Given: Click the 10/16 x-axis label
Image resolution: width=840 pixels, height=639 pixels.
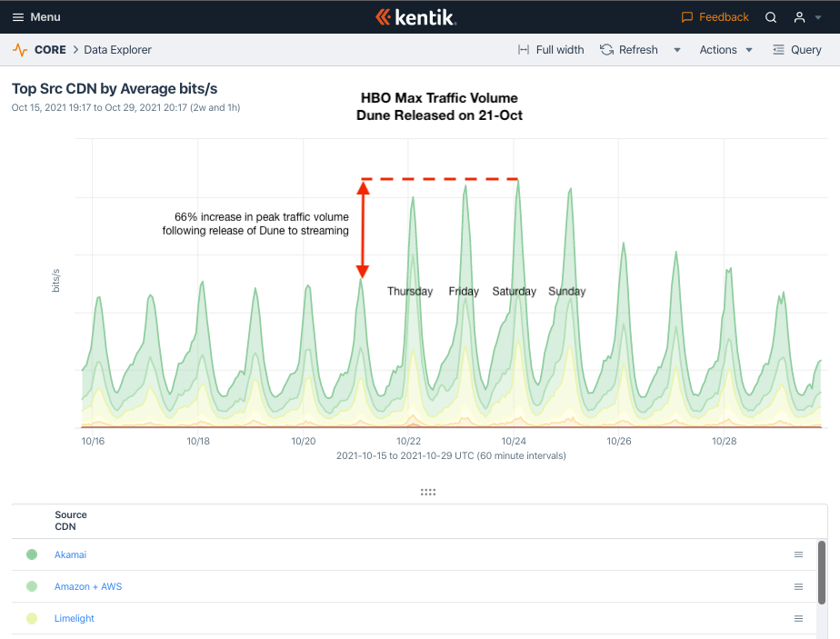Looking at the screenshot, I should pos(93,441).
